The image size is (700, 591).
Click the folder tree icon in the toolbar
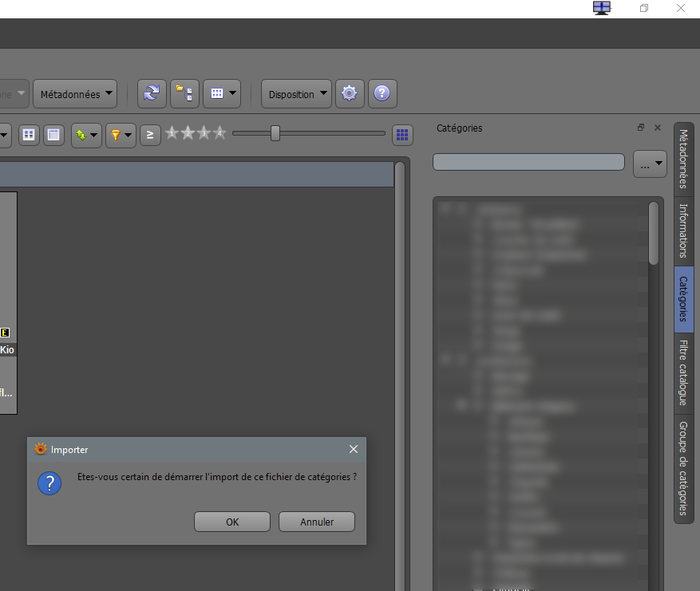[x=184, y=93]
